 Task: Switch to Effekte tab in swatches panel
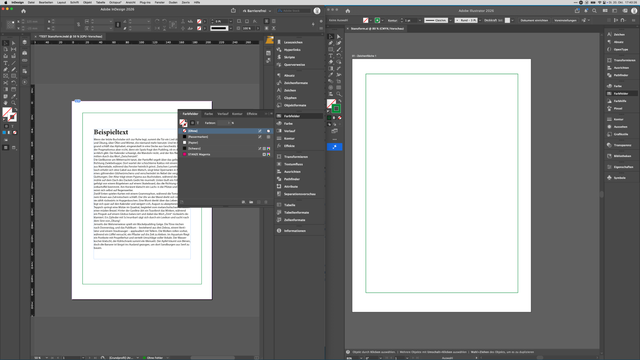(x=252, y=114)
